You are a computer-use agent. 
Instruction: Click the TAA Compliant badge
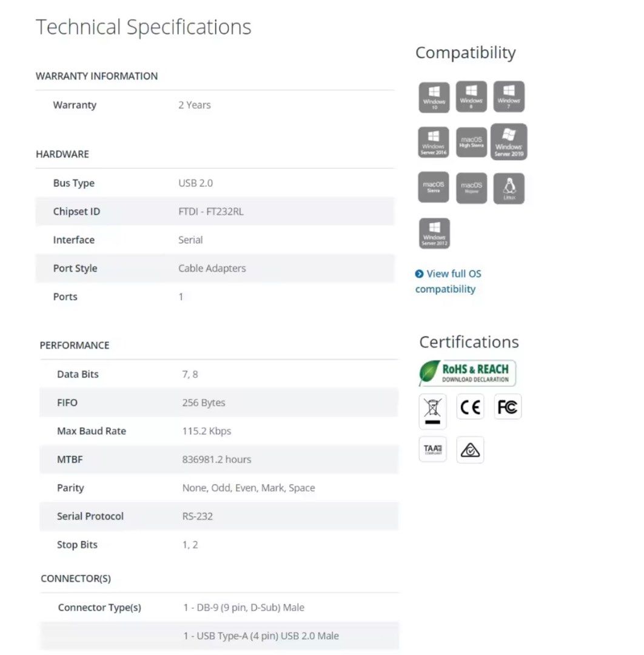[x=433, y=449]
